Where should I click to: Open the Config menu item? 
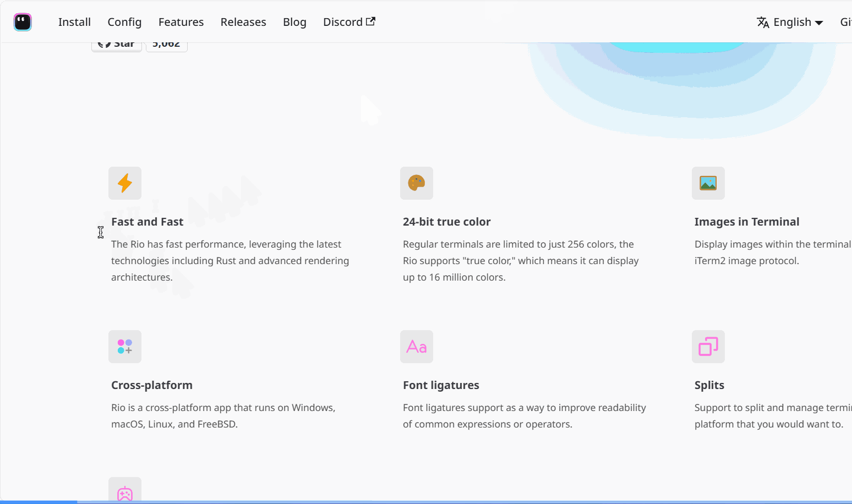[124, 22]
